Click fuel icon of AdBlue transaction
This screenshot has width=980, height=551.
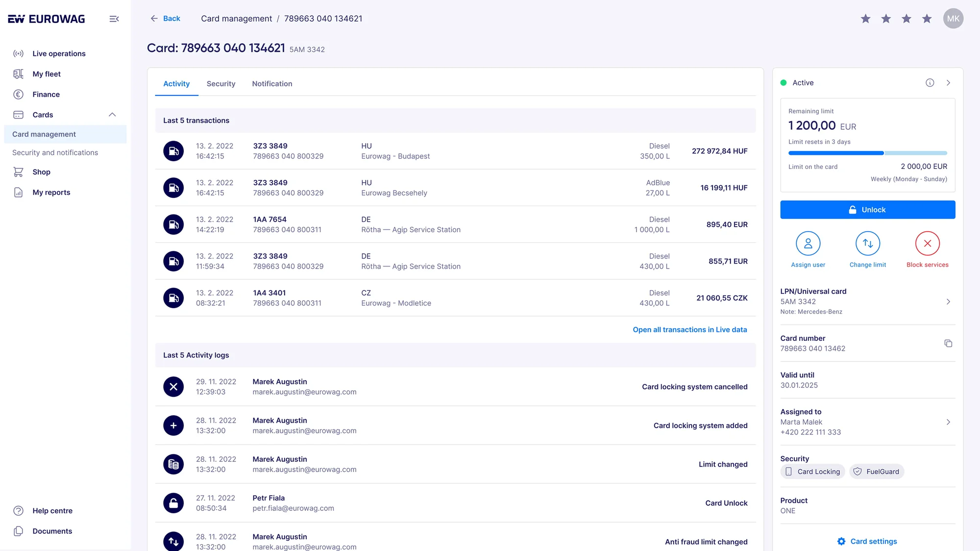click(x=173, y=188)
